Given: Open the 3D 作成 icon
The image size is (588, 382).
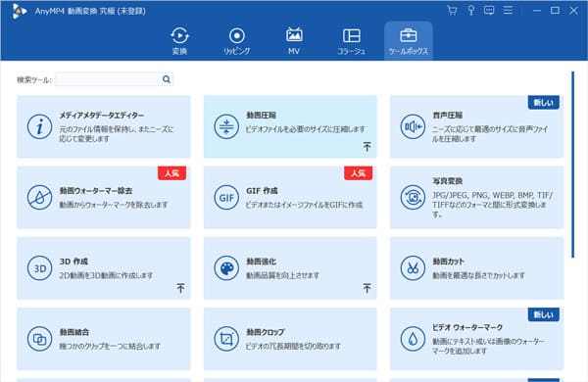Looking at the screenshot, I should coord(39,268).
